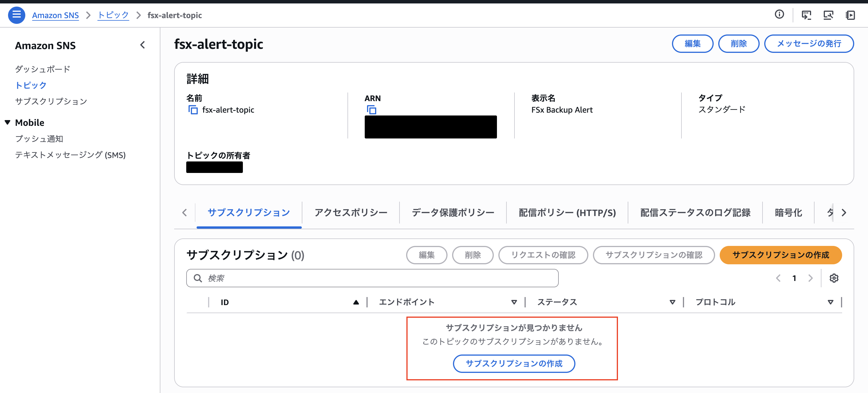Click メッセージの発行 button
868x393 pixels.
tap(809, 43)
